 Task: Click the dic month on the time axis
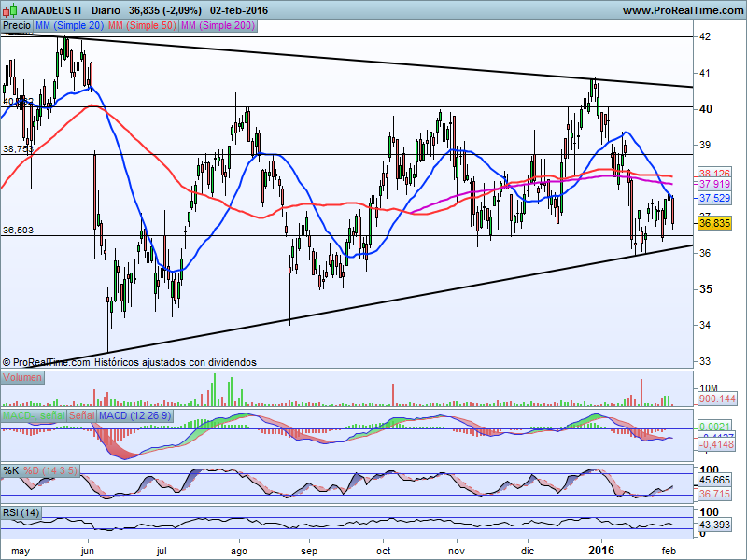click(x=528, y=551)
